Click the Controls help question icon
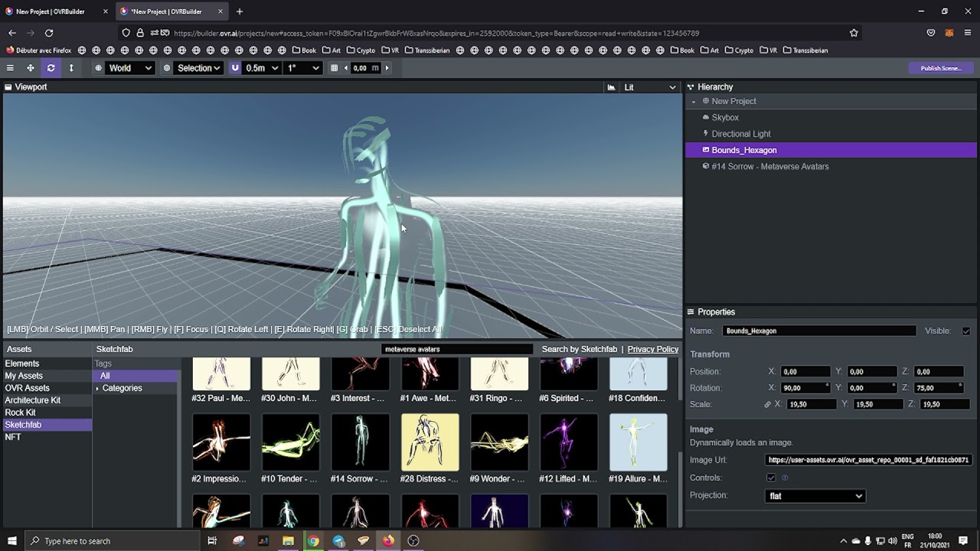Viewport: 980px width, 551px height. [785, 478]
